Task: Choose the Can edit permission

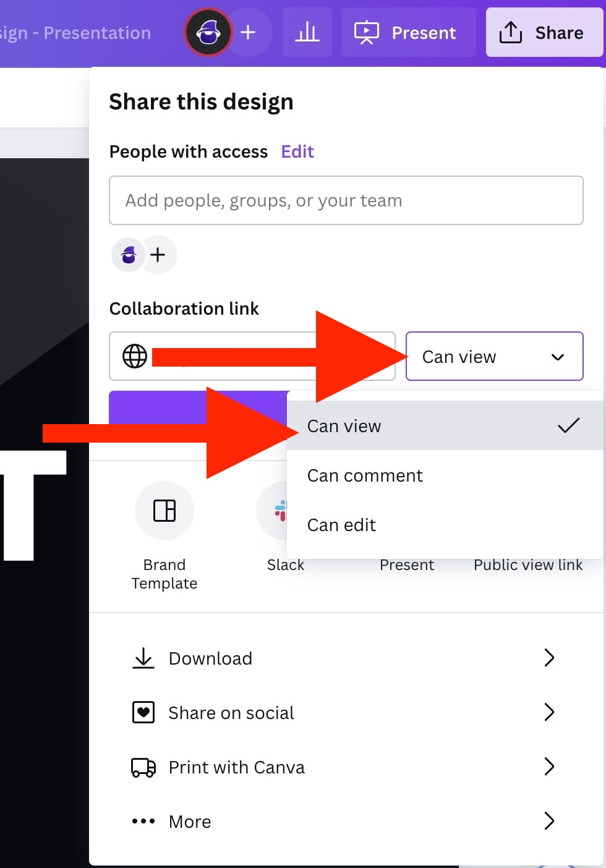Action: point(342,525)
